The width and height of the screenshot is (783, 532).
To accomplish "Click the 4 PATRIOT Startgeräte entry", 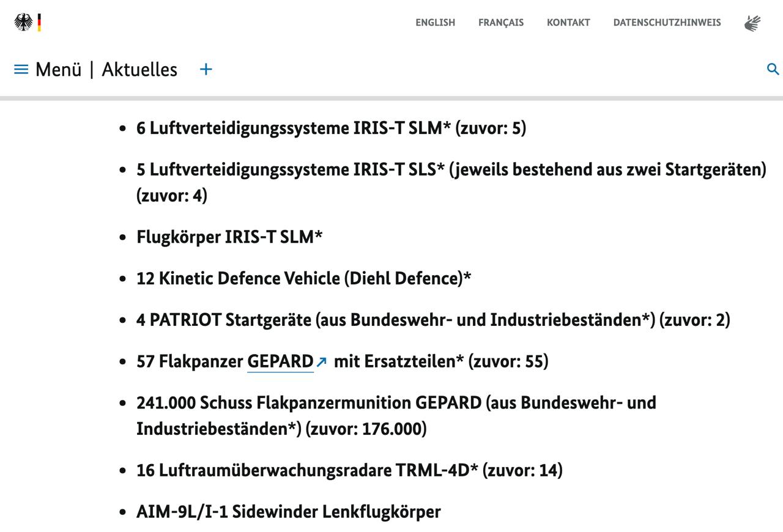I will (432, 320).
